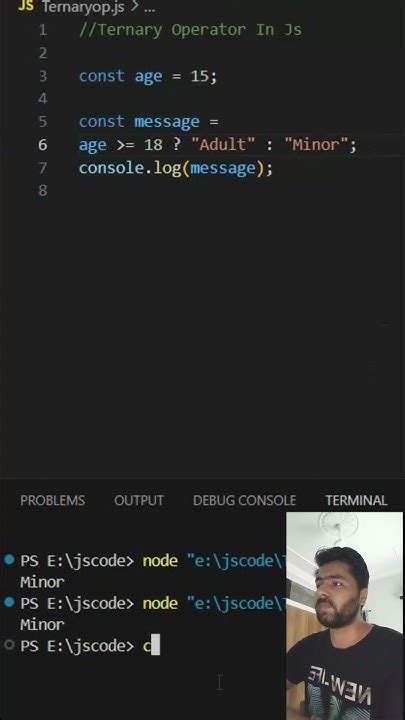Click the blue dot beside second node command
The height and width of the screenshot is (720, 405).
[x=9, y=602]
